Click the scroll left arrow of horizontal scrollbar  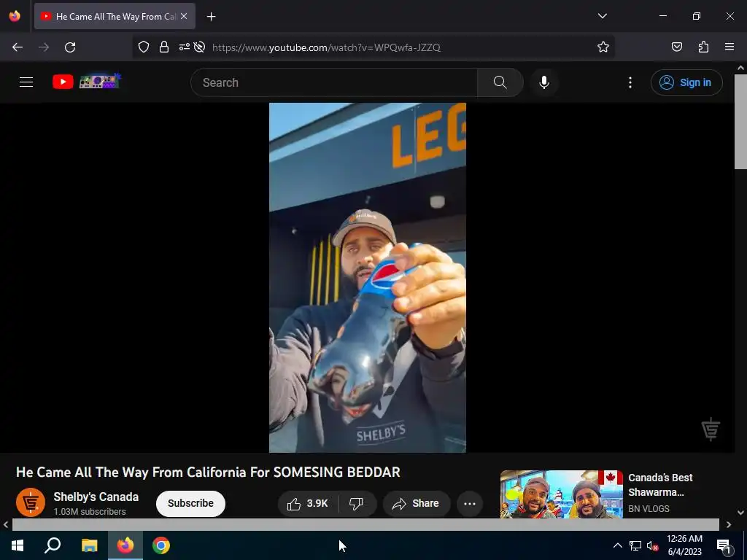(x=5, y=524)
